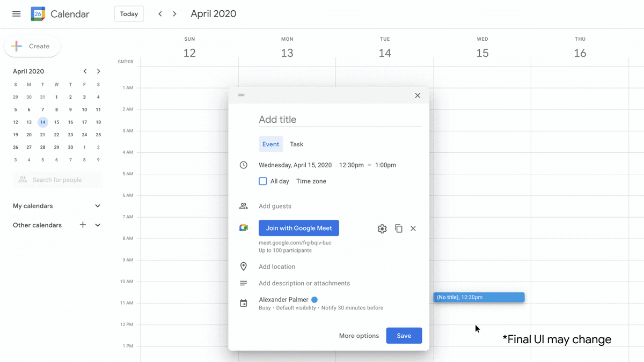Click the MON 13 day header
The width and height of the screenshot is (644, 362).
coord(287,48)
